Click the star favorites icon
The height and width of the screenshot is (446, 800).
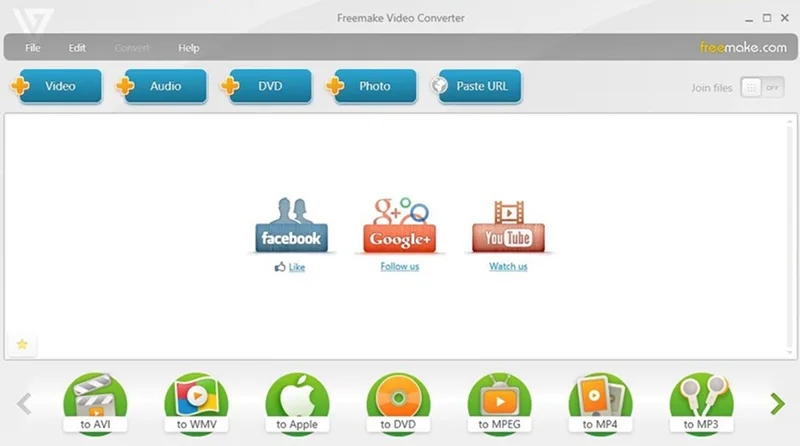pos(22,344)
